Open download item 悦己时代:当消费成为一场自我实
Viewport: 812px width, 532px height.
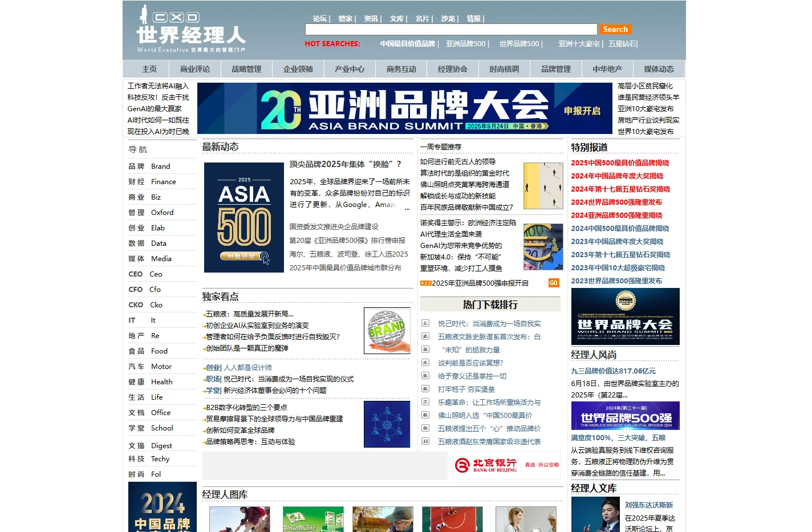(489, 323)
